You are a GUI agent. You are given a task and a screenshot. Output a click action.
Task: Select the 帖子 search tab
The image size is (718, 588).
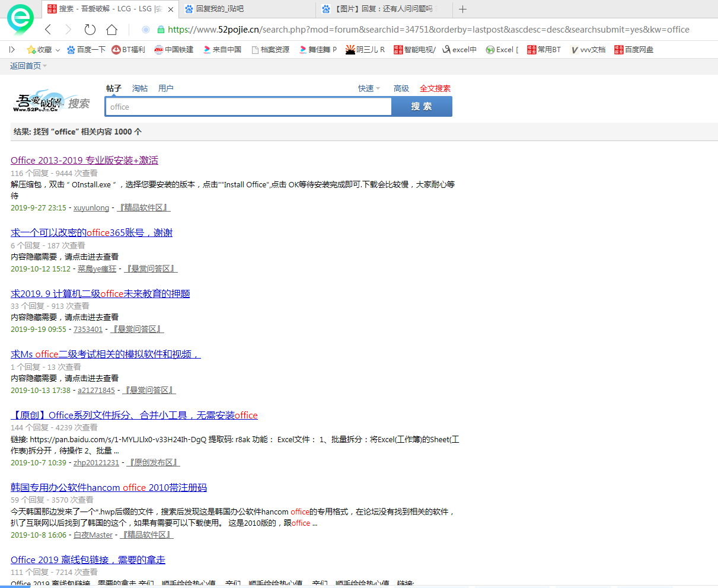(114, 88)
